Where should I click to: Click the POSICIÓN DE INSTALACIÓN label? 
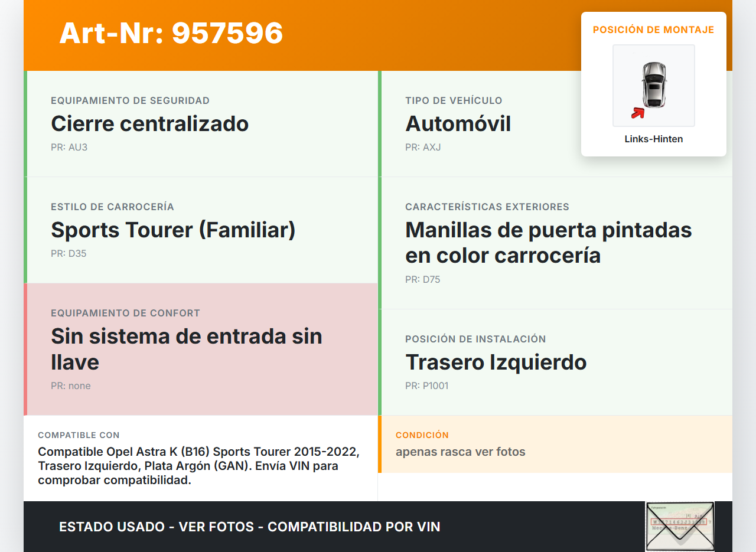[x=475, y=339]
